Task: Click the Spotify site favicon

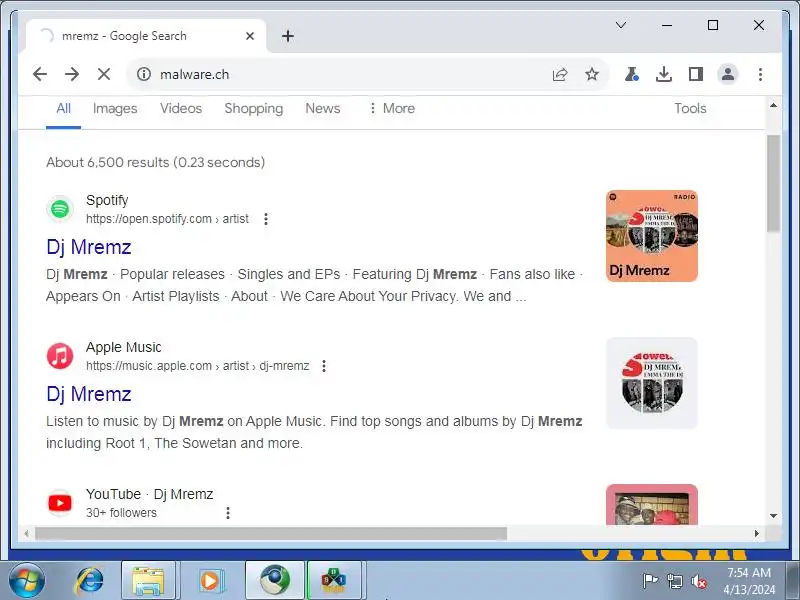Action: click(60, 209)
